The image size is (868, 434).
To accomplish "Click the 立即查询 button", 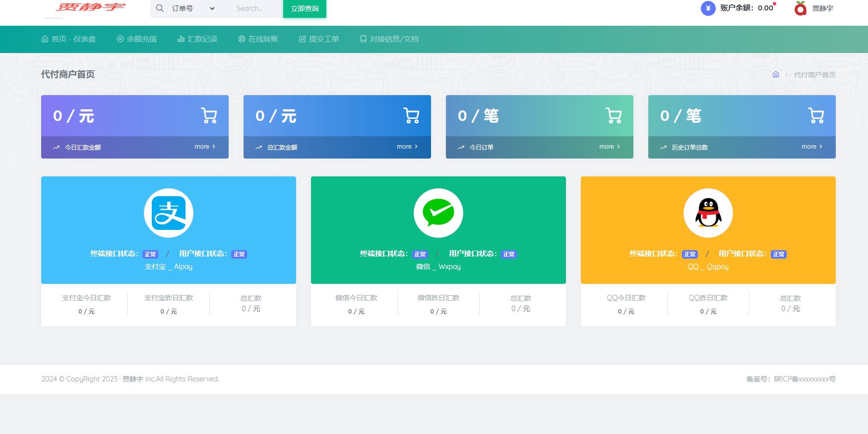I will [305, 8].
